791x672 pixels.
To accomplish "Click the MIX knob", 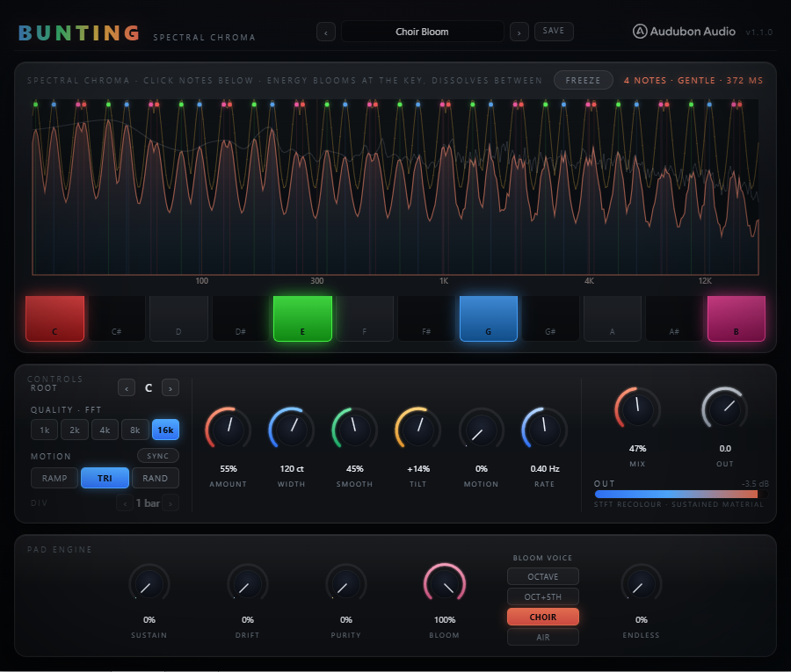I will (x=638, y=409).
